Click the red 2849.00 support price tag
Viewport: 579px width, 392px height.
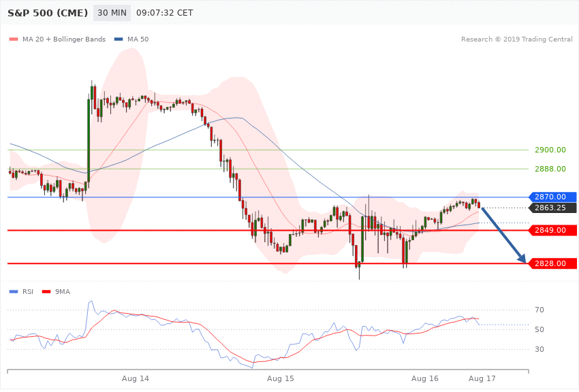pos(553,230)
